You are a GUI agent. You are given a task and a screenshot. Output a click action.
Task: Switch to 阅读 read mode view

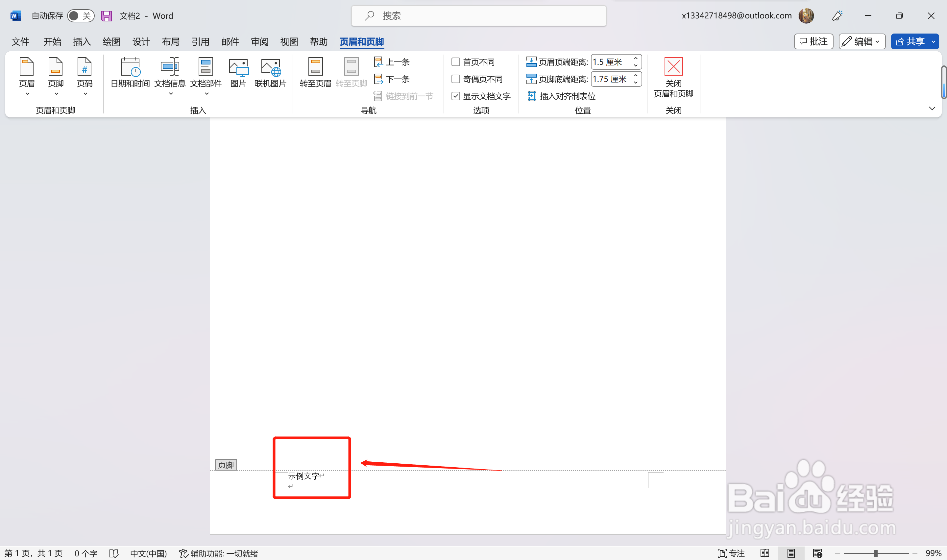tap(765, 553)
